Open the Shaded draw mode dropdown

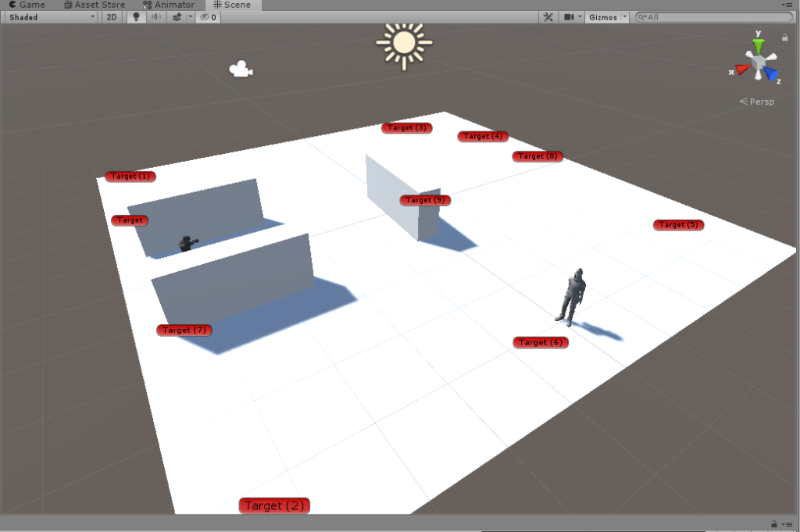(50, 17)
